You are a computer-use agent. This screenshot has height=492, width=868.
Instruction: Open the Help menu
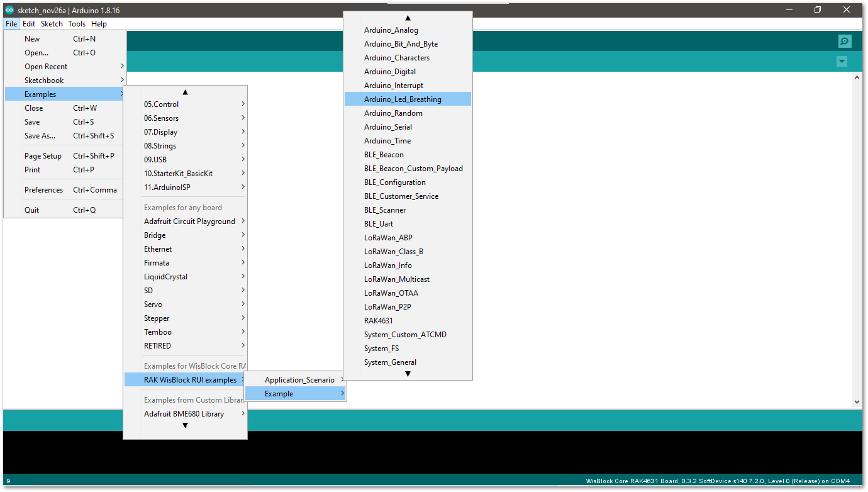tap(99, 24)
